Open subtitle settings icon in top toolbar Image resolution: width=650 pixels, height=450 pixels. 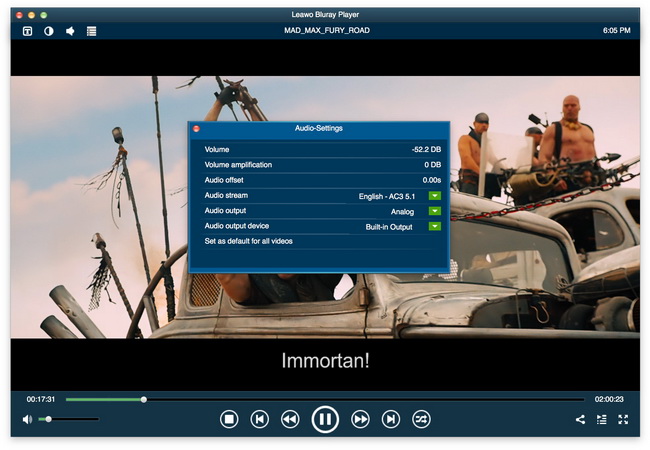pos(27,31)
